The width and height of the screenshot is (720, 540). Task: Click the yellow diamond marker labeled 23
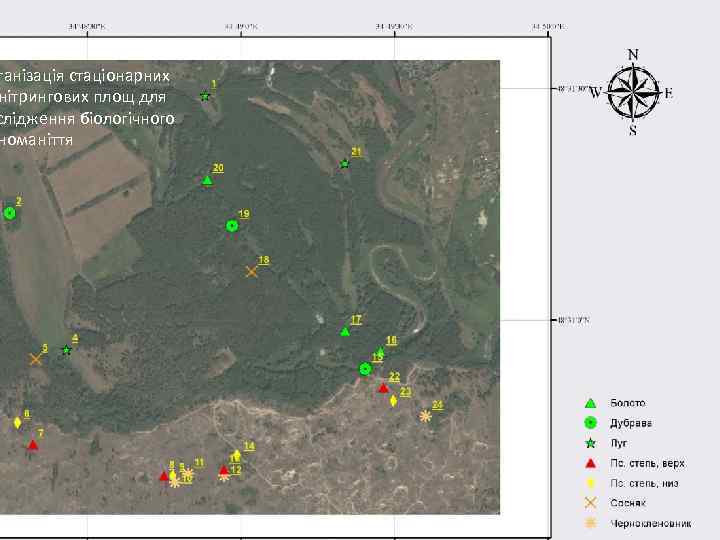click(x=394, y=401)
